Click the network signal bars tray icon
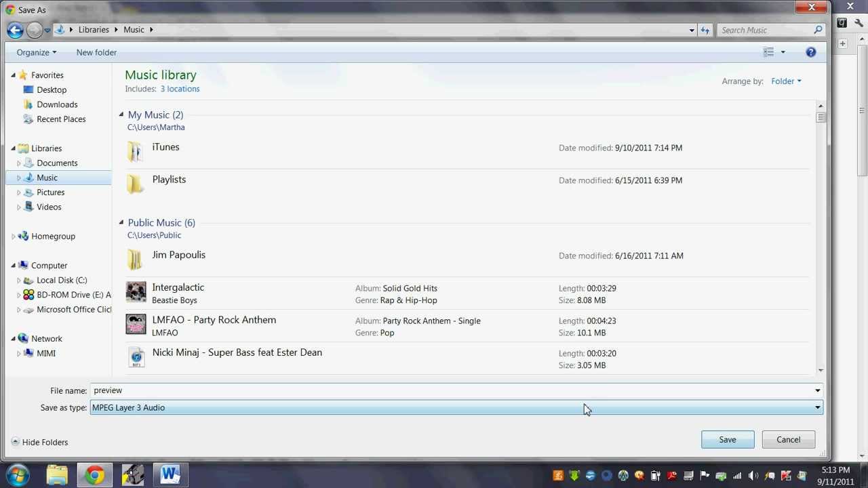 pyautogui.click(x=737, y=476)
